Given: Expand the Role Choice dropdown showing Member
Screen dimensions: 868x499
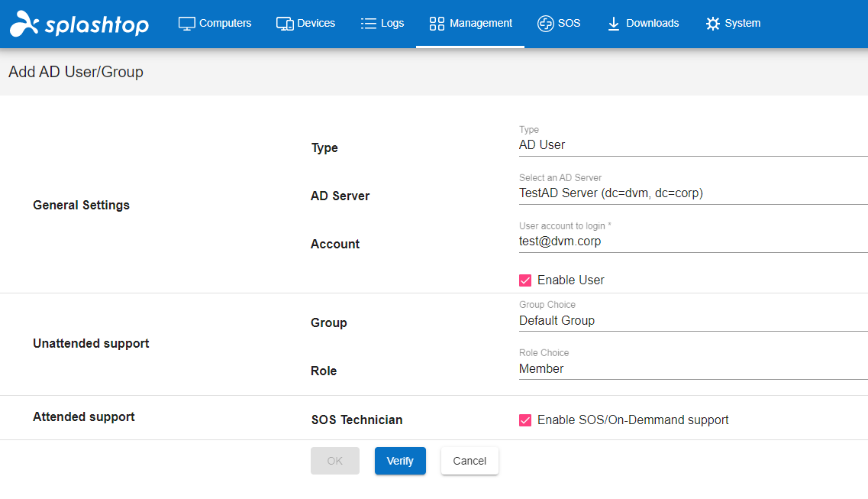Looking at the screenshot, I should point(693,369).
